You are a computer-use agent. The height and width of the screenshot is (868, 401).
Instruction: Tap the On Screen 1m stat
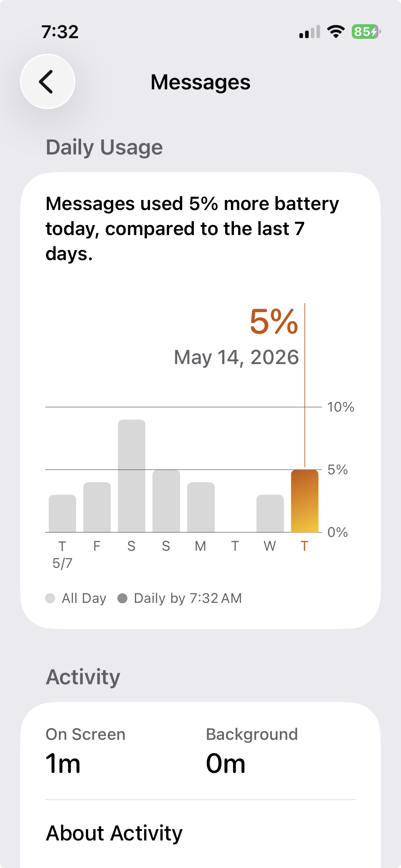pos(86,751)
